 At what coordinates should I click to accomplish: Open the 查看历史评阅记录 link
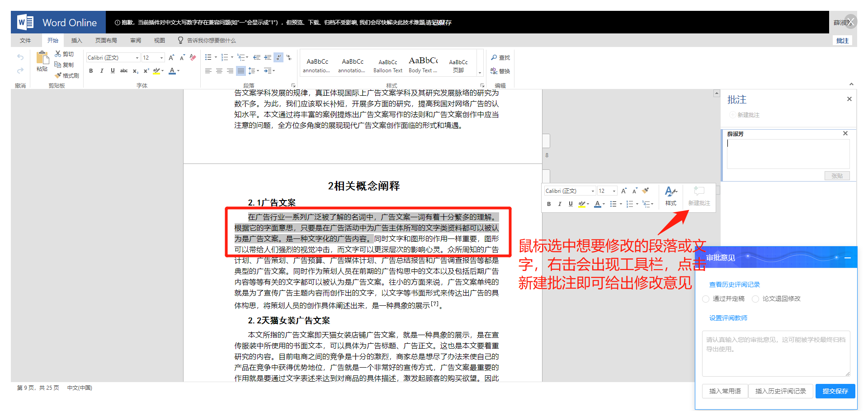click(734, 285)
